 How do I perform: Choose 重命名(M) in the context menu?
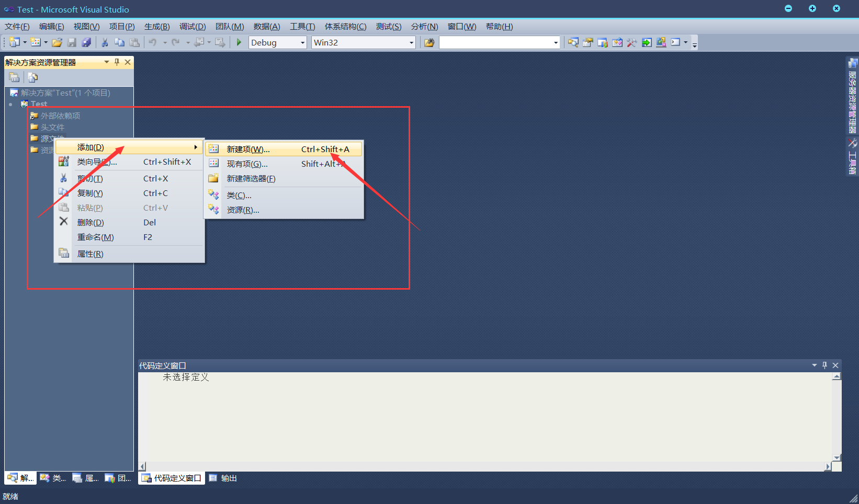95,237
